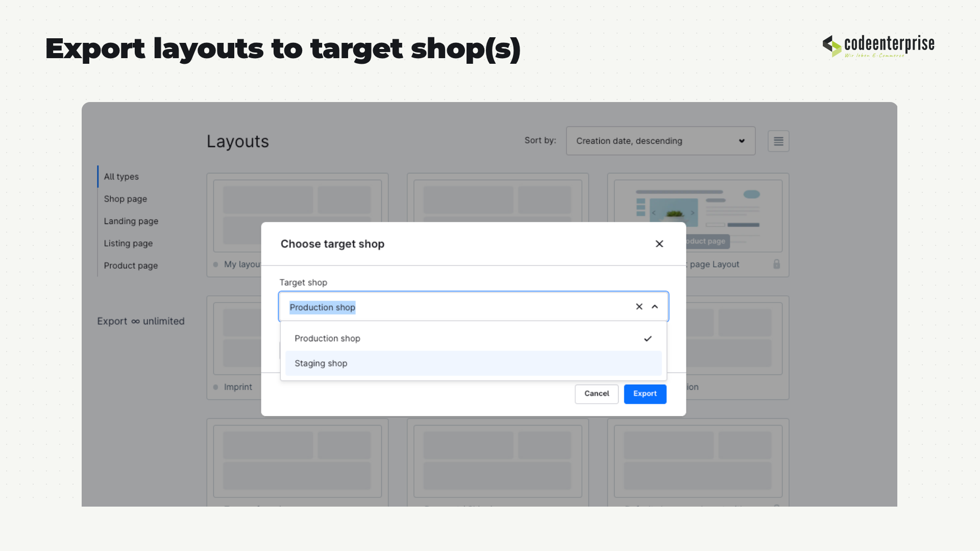Open the Sort by dropdown
The width and height of the screenshot is (980, 551).
coord(660,141)
